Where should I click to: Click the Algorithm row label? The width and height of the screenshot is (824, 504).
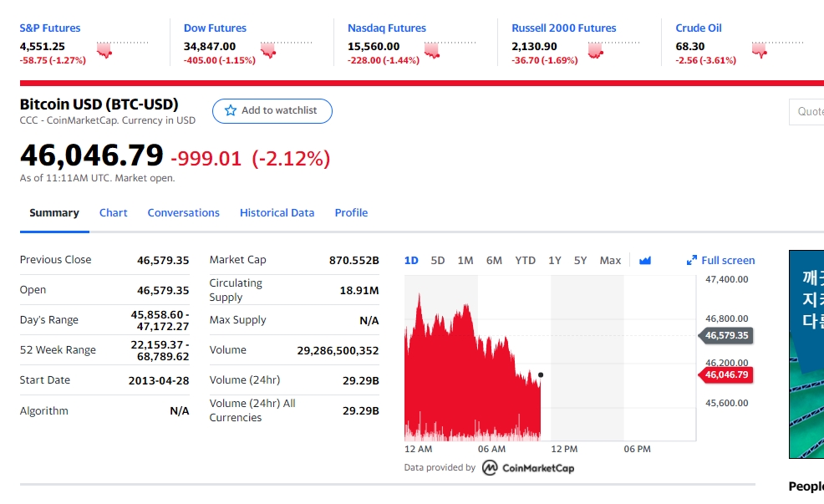click(x=44, y=410)
